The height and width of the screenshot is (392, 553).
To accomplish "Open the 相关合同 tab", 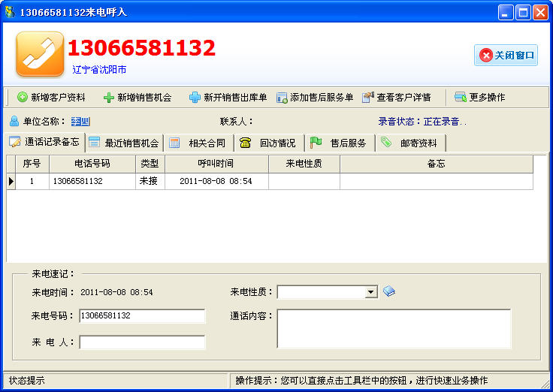I will coord(198,143).
